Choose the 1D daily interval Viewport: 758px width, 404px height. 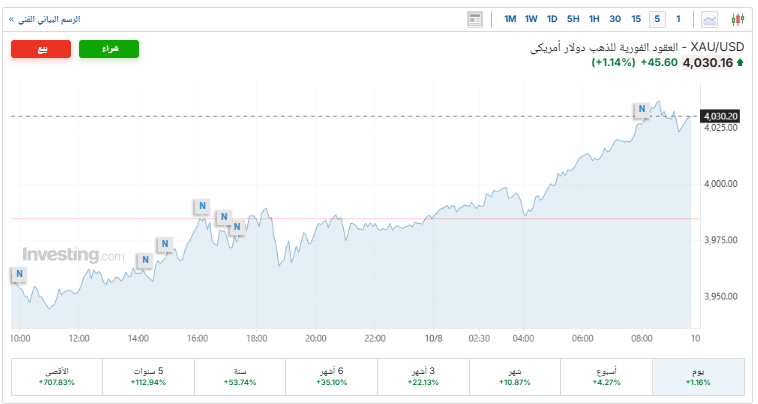pyautogui.click(x=552, y=19)
